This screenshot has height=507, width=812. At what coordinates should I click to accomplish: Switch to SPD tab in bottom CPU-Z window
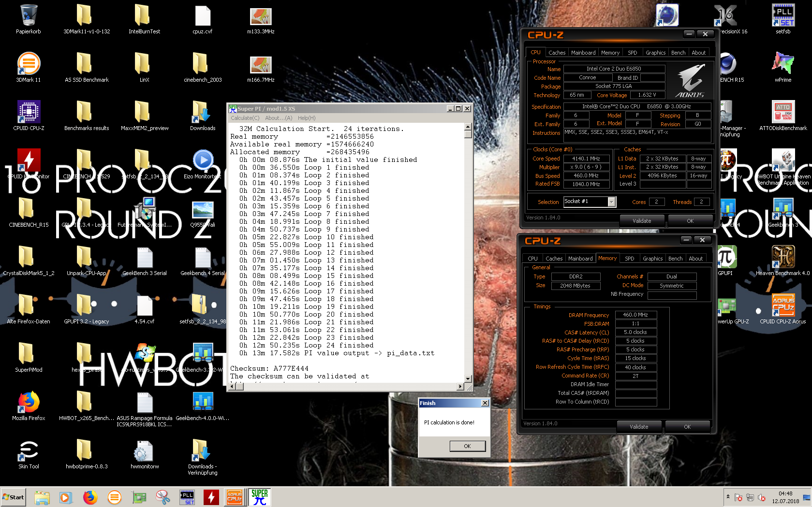coord(629,259)
